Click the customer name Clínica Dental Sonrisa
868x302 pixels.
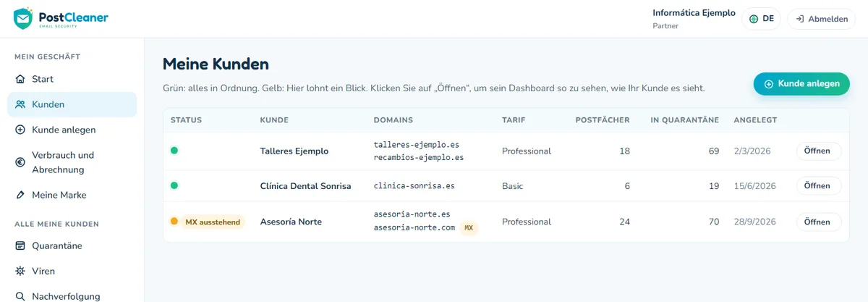(305, 186)
